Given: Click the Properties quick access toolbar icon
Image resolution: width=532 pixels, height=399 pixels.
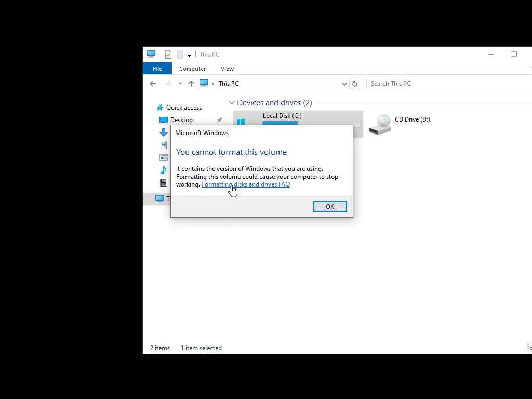Looking at the screenshot, I should coord(168,54).
